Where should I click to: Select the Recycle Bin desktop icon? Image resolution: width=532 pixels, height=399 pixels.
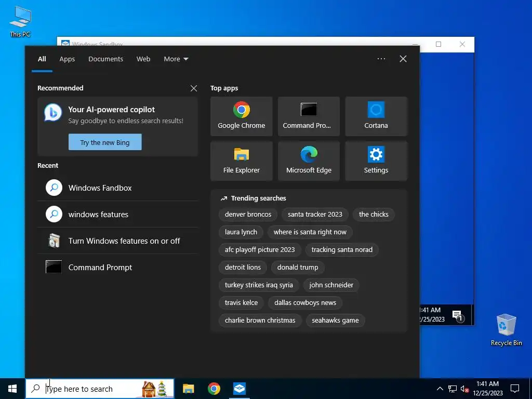click(x=506, y=330)
